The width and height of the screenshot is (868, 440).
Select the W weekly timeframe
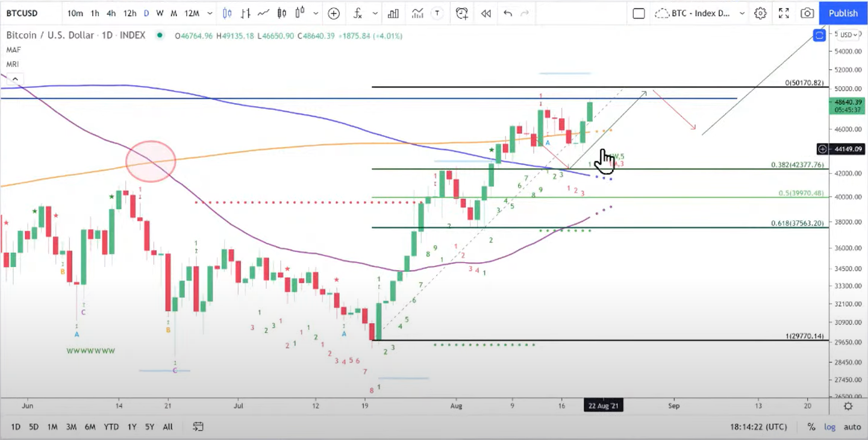click(x=160, y=13)
